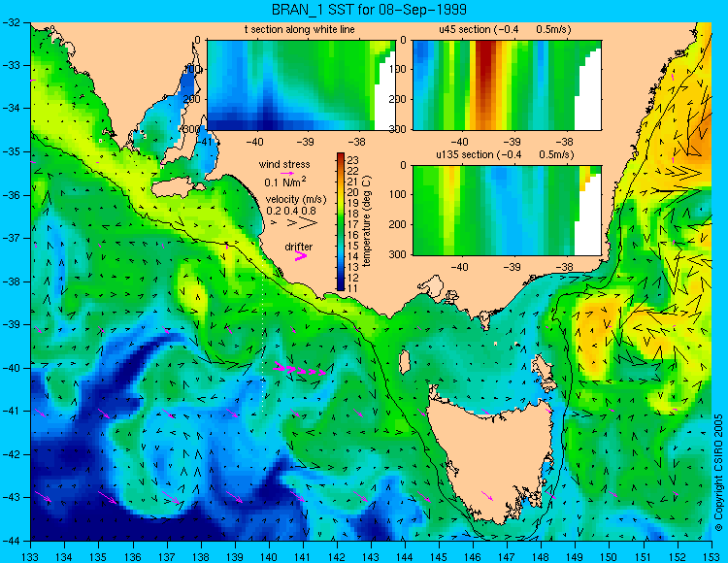Image resolution: width=728 pixels, height=563 pixels.
Task: Select the "velocity (m/s)" legend label
Action: tap(296, 199)
